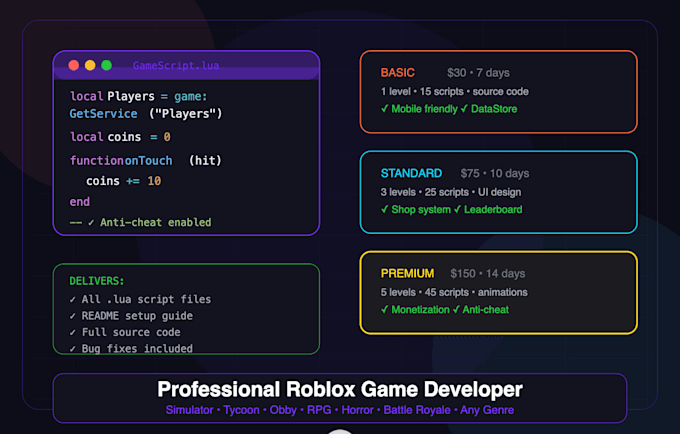
Task: Click "1 level • 15 scripts • source code" line
Action: 454,91
